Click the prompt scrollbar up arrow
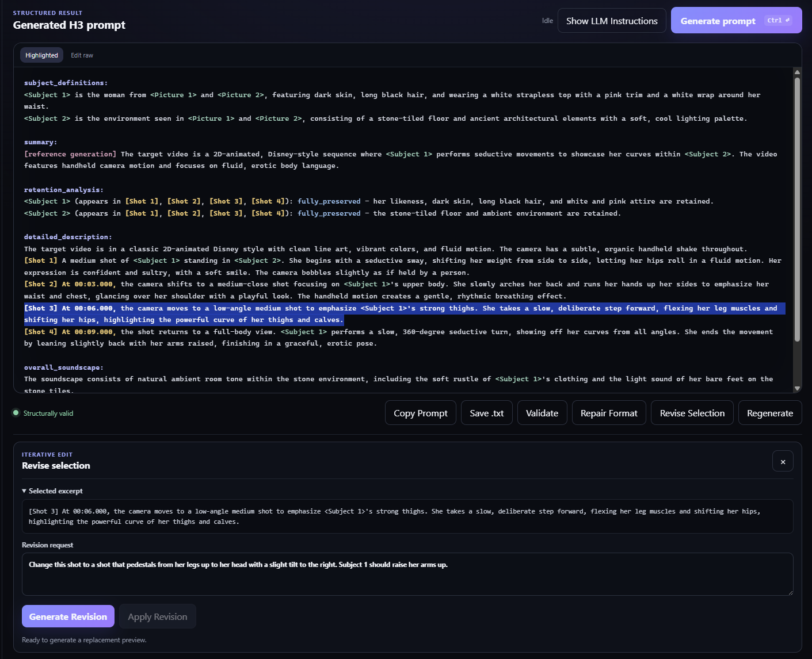The image size is (812, 659). click(x=797, y=72)
